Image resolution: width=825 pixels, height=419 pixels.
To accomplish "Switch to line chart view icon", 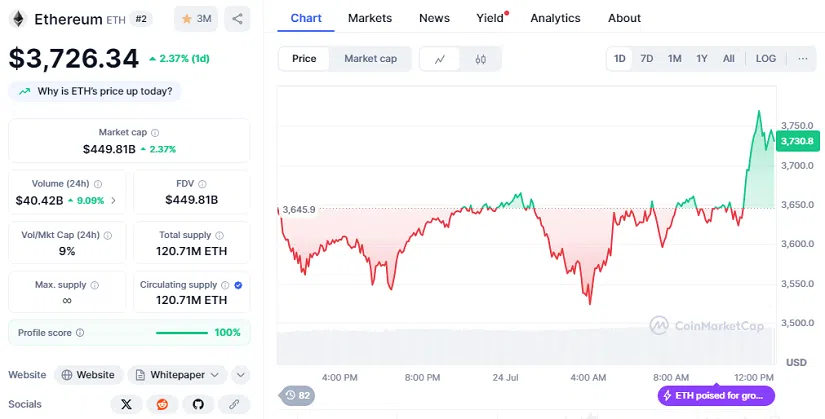I will tap(440, 59).
